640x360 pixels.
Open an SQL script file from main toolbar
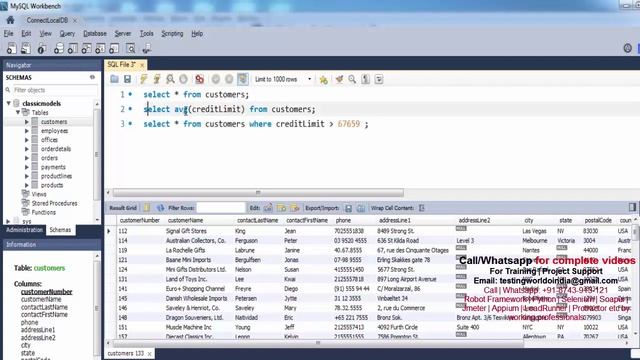[x=25, y=49]
